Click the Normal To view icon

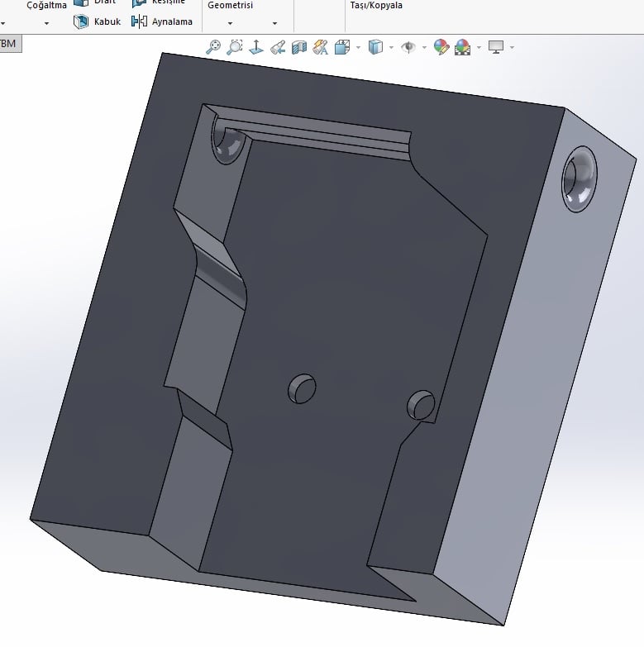(x=256, y=46)
